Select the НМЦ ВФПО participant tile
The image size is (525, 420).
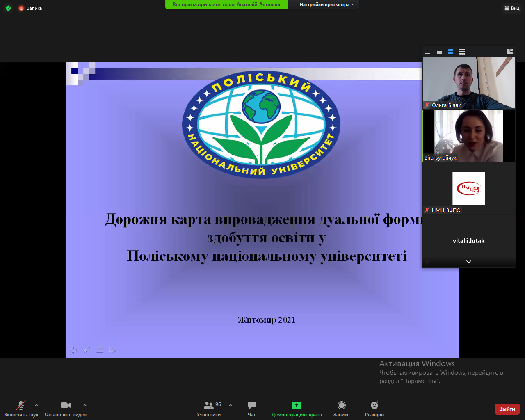coord(469,188)
